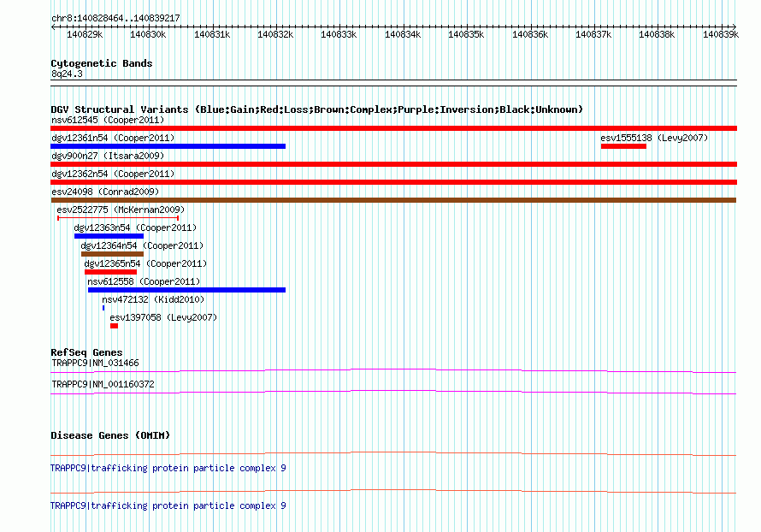Click the Disease Genes (OMIM) track title
Viewport: 761px width, 532px height.
pyautogui.click(x=110, y=435)
